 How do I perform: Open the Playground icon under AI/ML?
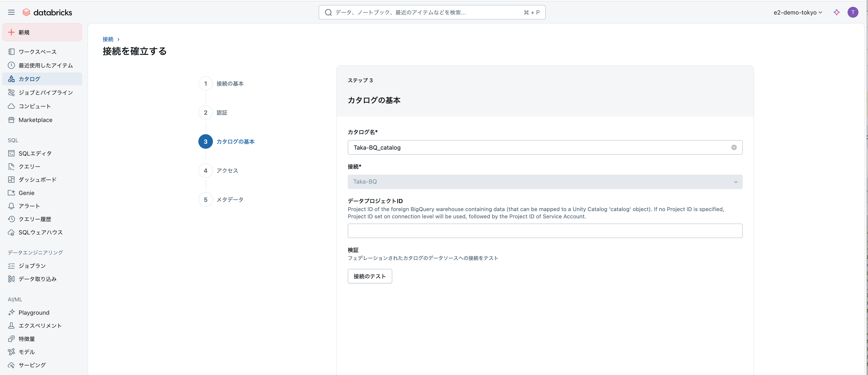11,312
